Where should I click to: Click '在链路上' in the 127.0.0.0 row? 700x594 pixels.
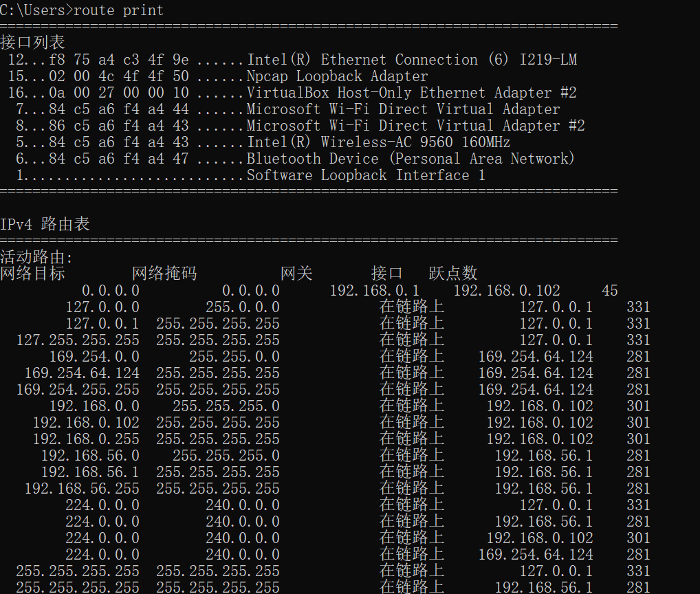coord(412,307)
